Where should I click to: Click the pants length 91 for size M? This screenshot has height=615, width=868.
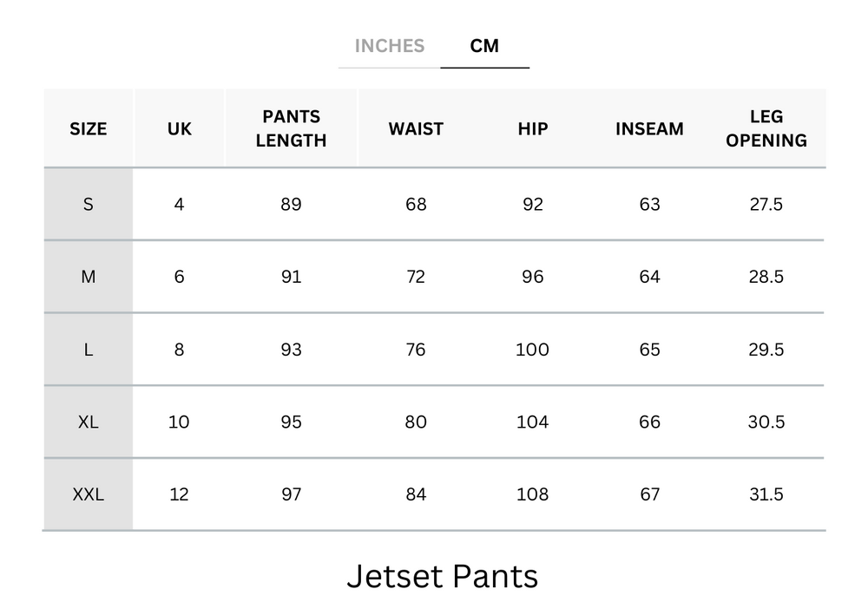pos(291,277)
